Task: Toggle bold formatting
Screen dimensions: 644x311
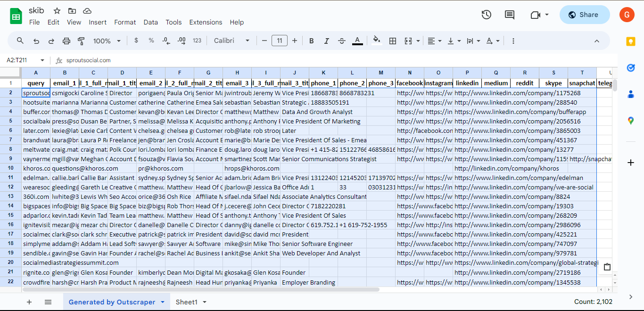Action: pos(312,41)
